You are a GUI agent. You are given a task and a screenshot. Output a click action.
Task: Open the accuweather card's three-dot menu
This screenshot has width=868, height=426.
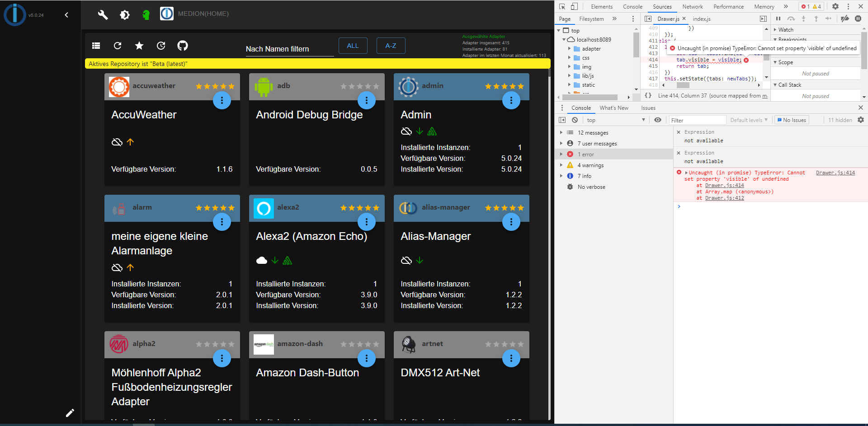tap(222, 100)
